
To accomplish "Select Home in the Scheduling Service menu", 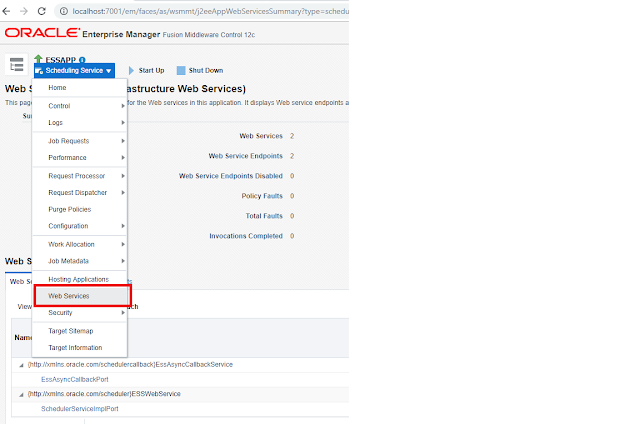I will point(80,88).
